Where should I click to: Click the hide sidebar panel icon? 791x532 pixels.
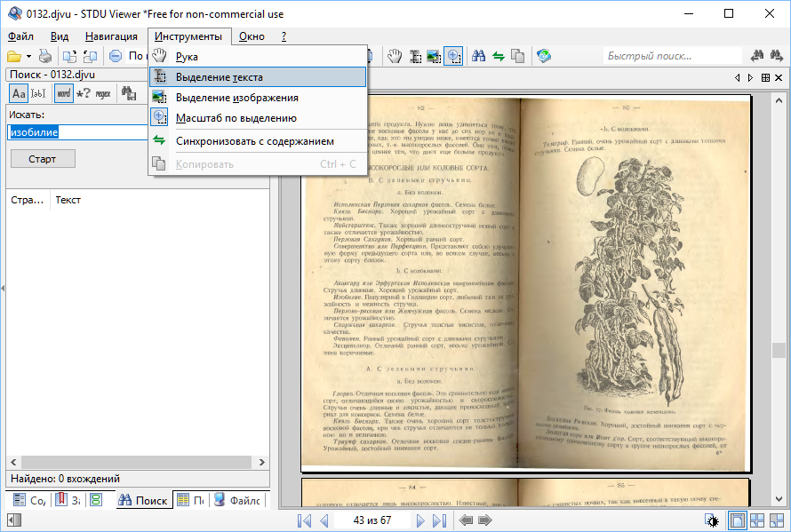14,520
